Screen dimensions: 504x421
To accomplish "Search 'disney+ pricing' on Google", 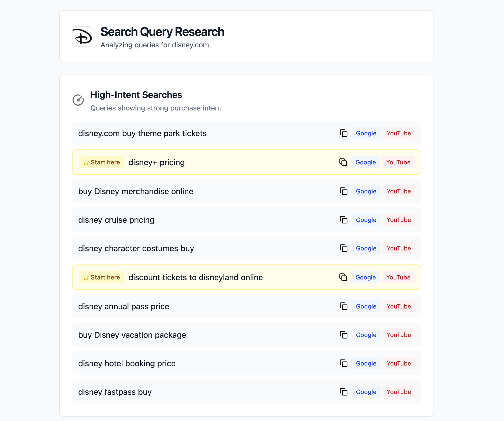I will tap(366, 162).
